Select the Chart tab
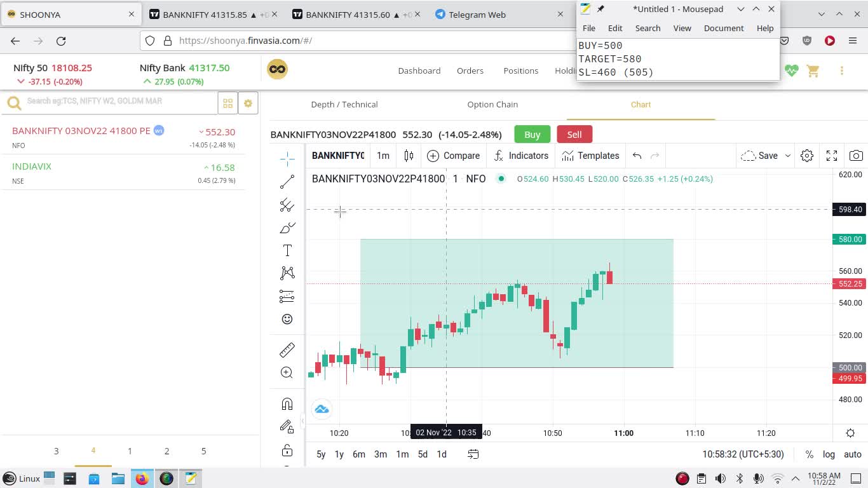This screenshot has width=868, height=488. (641, 105)
